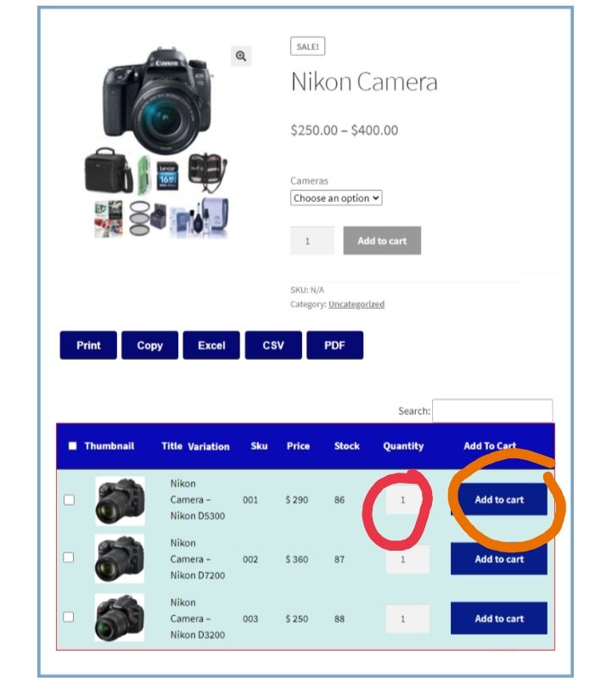Click the SALE! badge
Viewport: 601px width, 700px height.
point(307,47)
